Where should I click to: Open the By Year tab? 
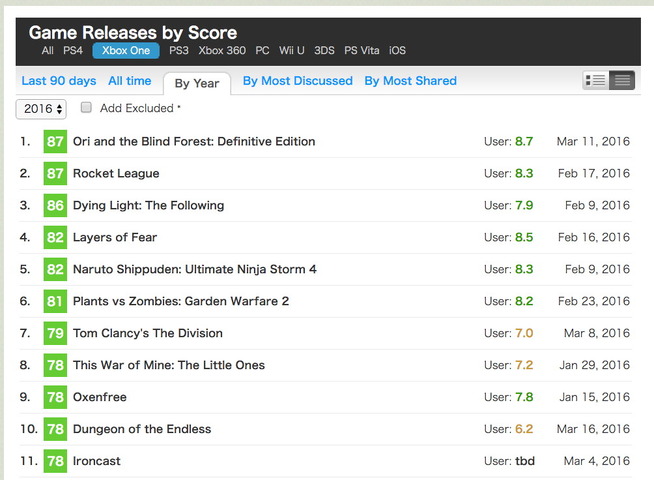click(197, 83)
